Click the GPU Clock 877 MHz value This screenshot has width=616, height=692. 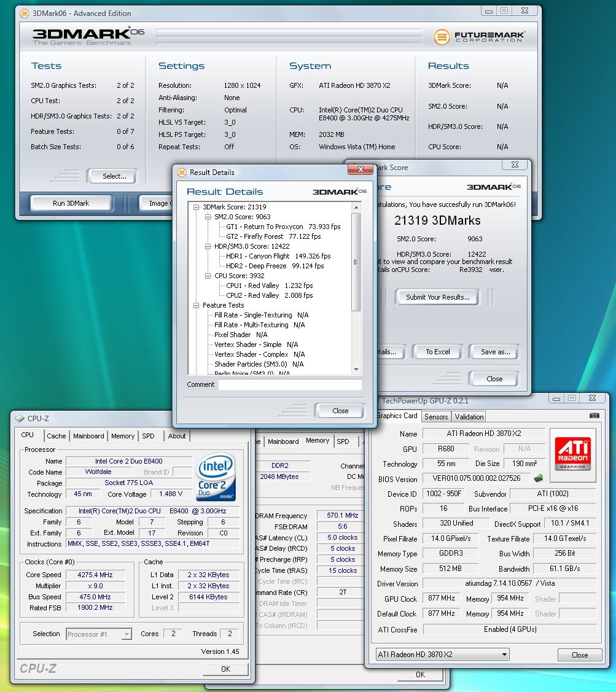(x=441, y=598)
